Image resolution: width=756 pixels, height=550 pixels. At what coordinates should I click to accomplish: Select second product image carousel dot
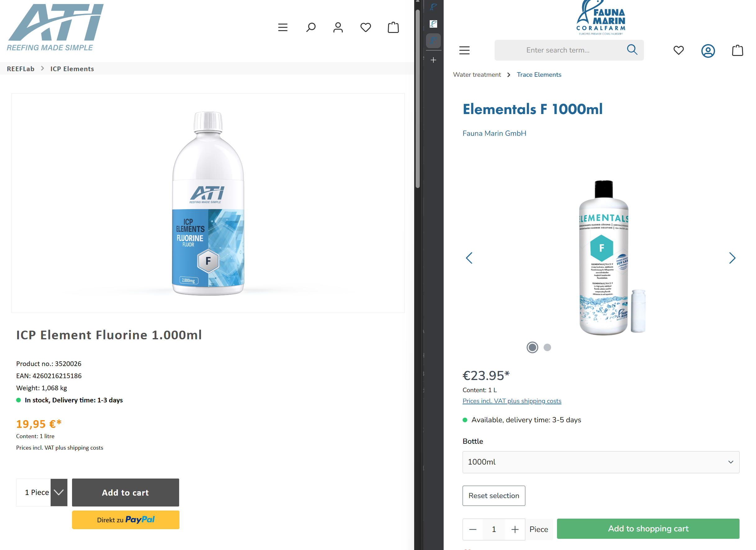point(547,347)
